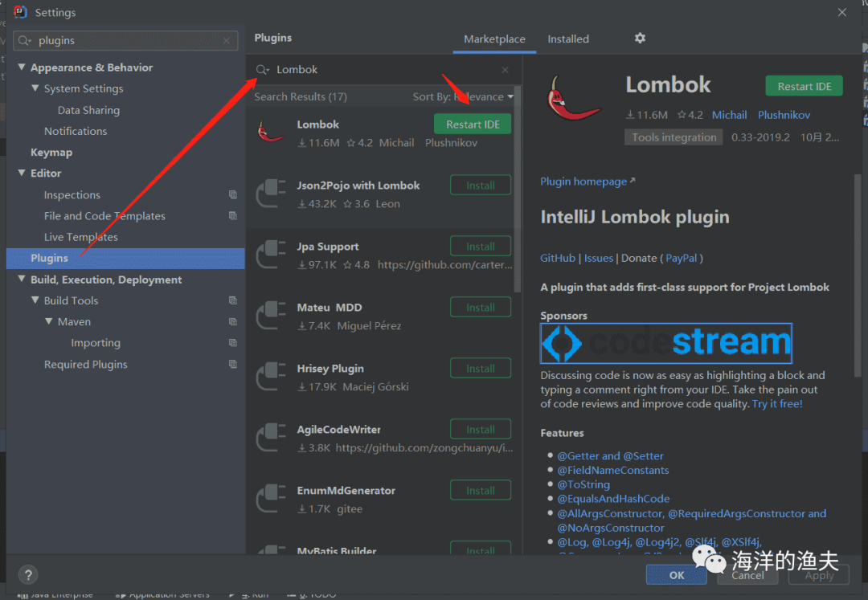Open the Sort By Relevance dropdown
868x600 pixels.
click(463, 96)
